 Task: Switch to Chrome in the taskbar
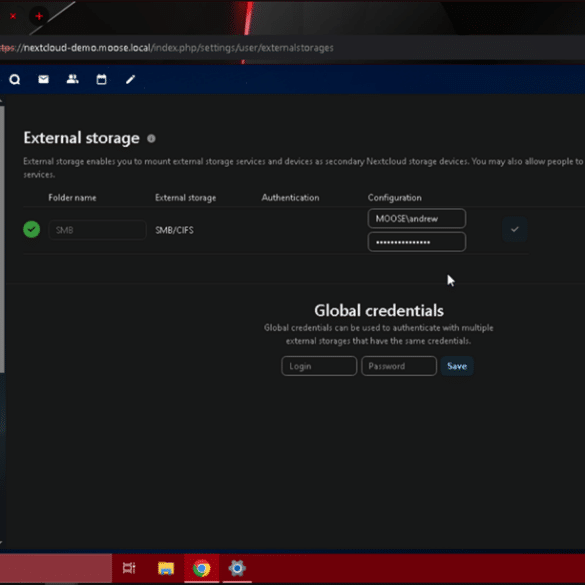201,568
